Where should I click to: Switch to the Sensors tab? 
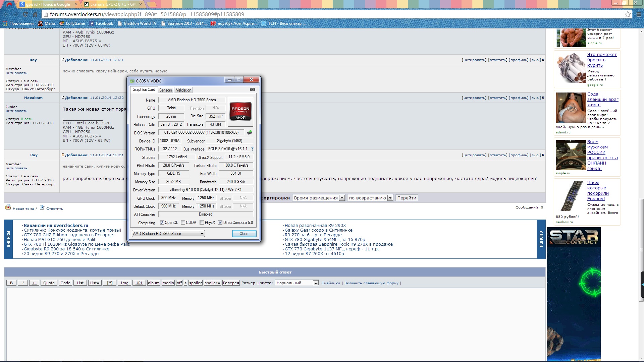[165, 90]
